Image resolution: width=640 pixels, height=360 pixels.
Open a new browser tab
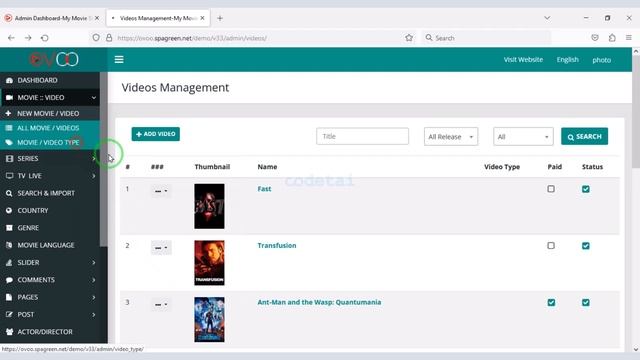click(220, 18)
